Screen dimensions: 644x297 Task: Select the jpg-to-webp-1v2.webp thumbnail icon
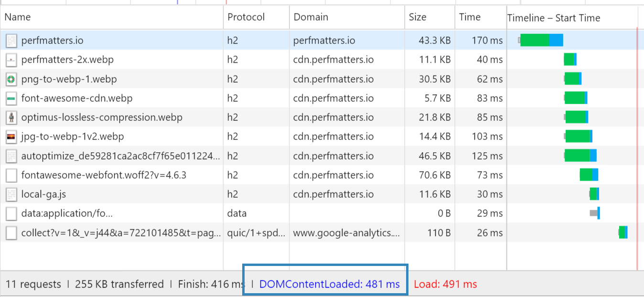(11, 137)
